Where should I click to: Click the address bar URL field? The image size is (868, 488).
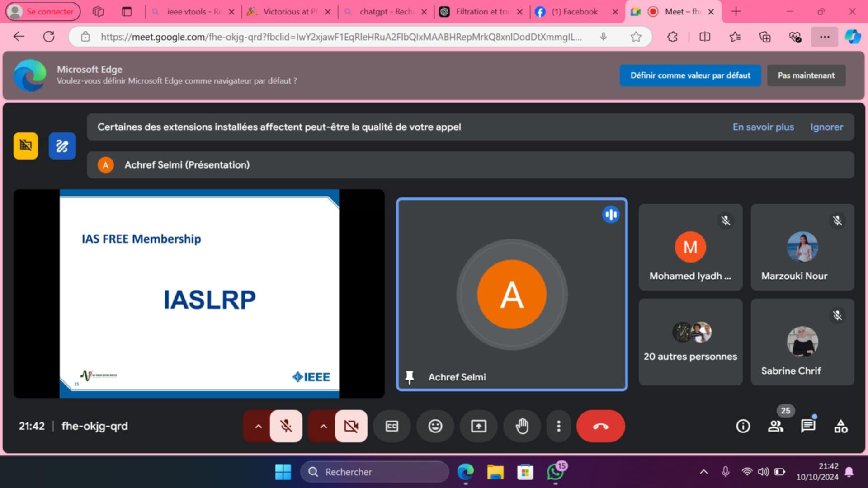341,37
